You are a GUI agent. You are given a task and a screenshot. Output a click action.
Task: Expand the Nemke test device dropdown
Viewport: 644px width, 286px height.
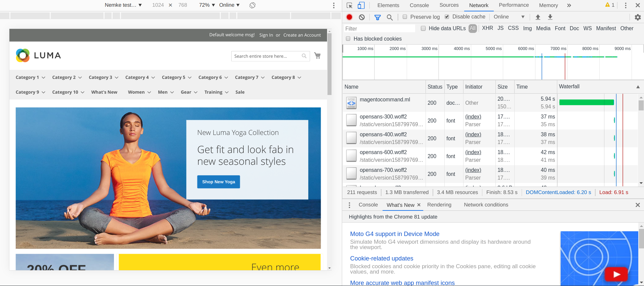123,5
